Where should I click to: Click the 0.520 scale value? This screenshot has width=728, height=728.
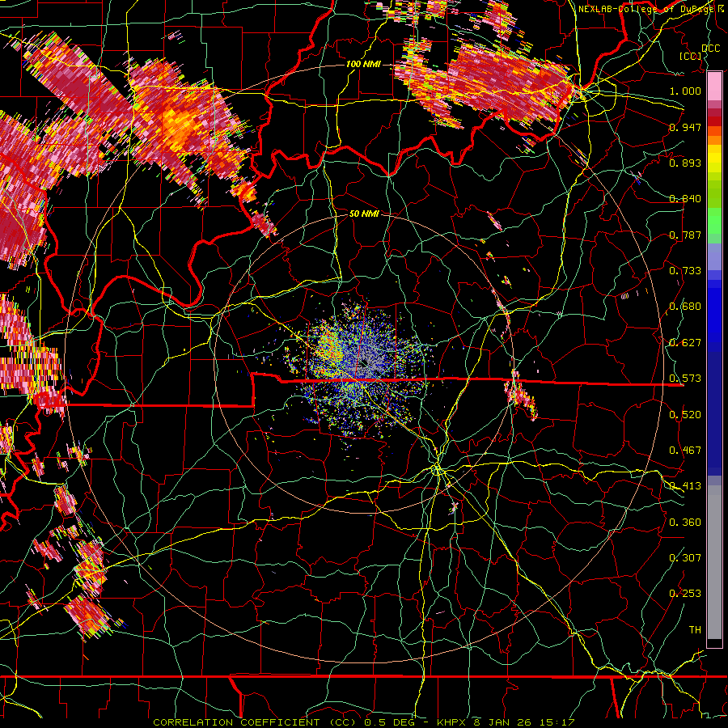[x=685, y=415]
